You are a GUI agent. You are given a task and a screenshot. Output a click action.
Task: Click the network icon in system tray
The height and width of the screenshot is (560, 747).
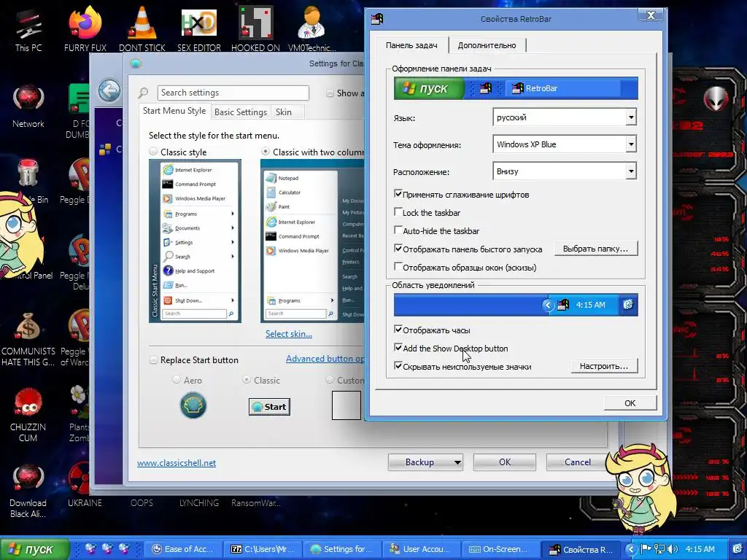click(x=659, y=549)
